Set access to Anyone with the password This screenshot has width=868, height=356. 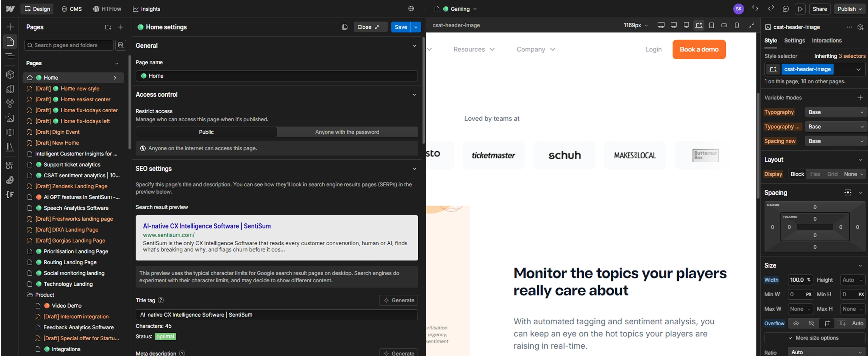(x=347, y=132)
